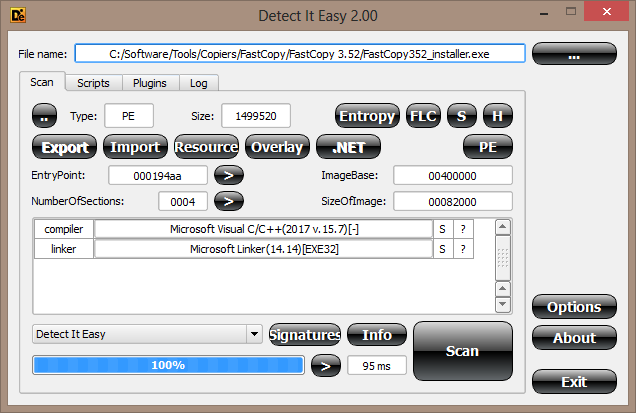Open the Export table

point(64,147)
